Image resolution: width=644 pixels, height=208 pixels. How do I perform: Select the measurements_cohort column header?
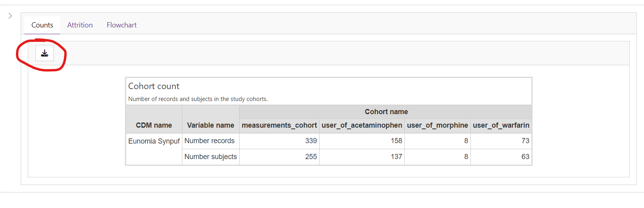click(x=279, y=125)
